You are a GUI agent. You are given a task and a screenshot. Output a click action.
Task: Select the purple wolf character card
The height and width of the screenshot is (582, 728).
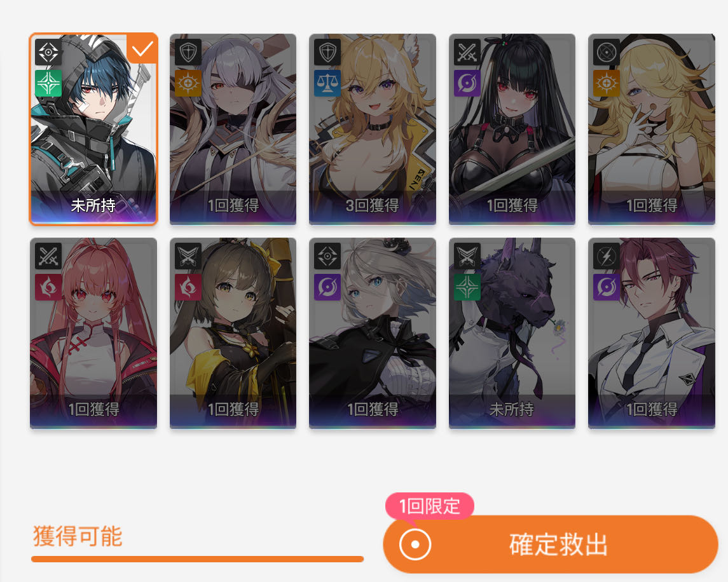point(512,333)
